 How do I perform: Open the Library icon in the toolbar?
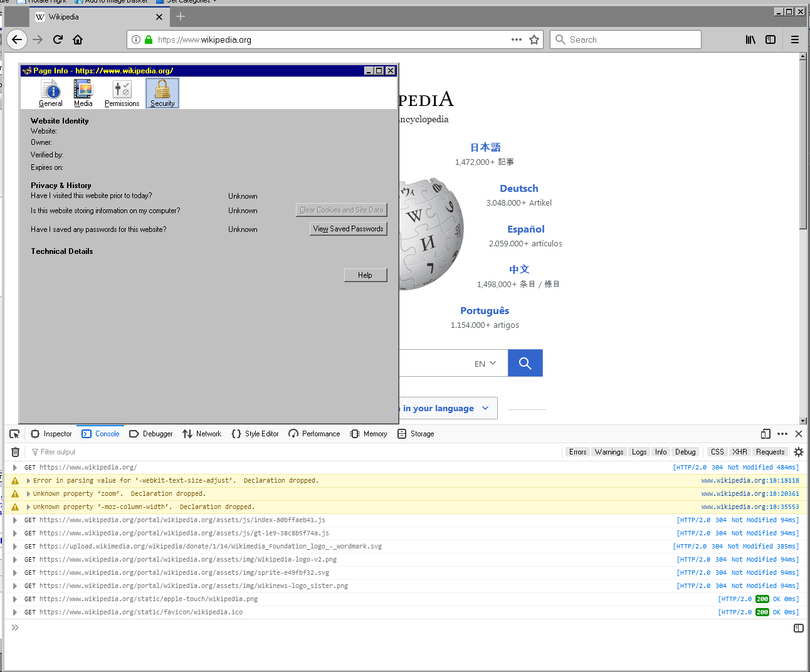(x=750, y=39)
